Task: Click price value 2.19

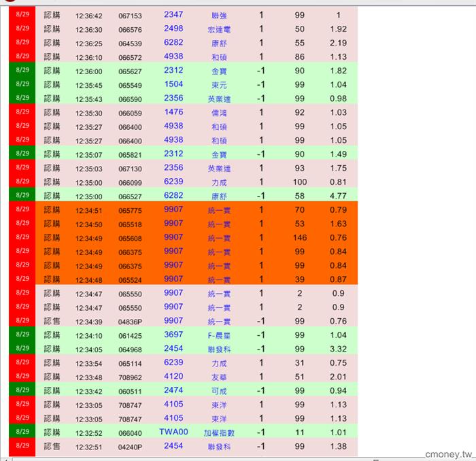Action: pos(338,43)
